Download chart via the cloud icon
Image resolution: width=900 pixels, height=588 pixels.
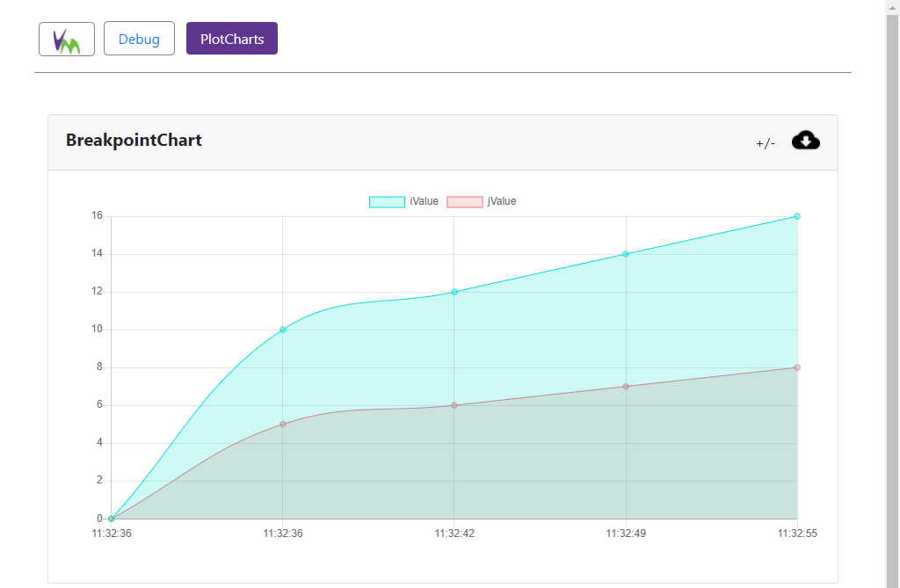point(806,141)
